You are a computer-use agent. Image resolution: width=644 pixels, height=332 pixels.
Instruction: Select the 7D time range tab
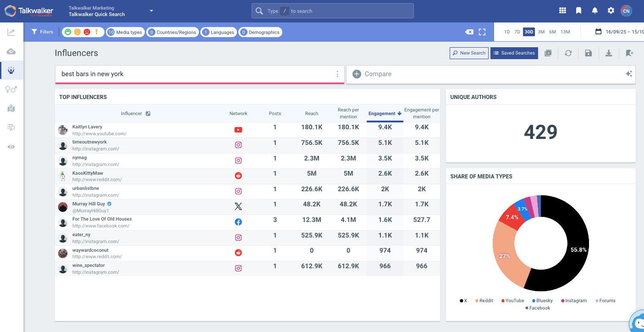pyautogui.click(x=517, y=32)
